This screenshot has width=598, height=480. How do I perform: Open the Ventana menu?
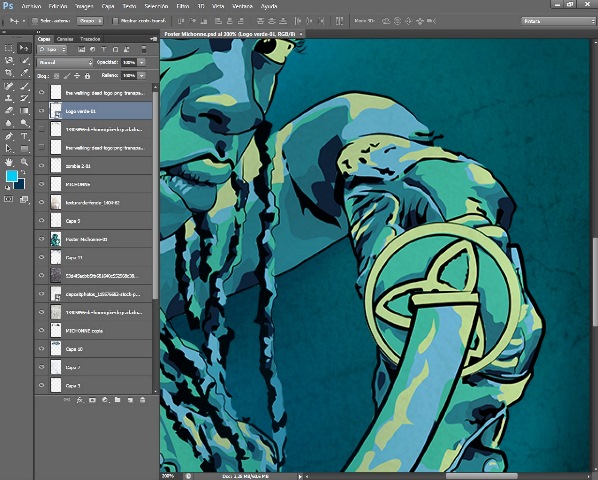click(243, 6)
